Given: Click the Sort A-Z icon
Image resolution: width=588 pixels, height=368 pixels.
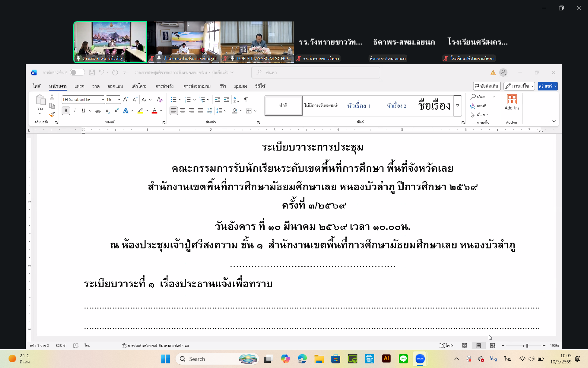Looking at the screenshot, I should [236, 99].
